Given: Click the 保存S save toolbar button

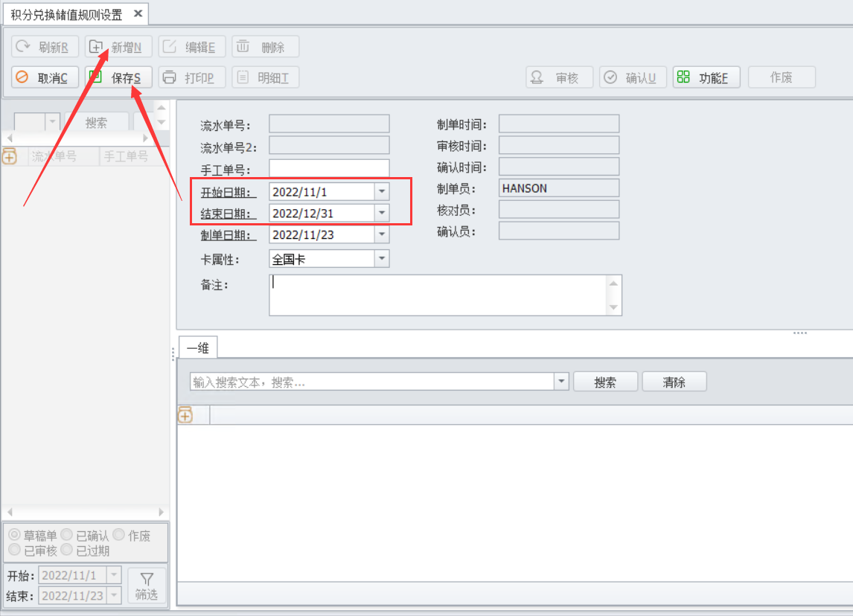Looking at the screenshot, I should click(118, 77).
